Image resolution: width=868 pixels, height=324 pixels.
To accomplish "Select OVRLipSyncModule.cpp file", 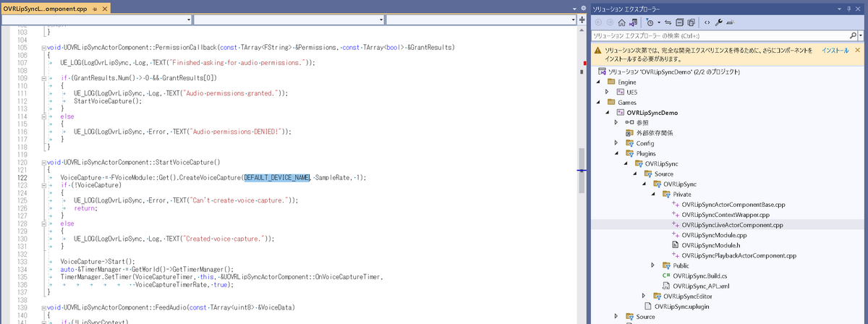I will [712, 235].
